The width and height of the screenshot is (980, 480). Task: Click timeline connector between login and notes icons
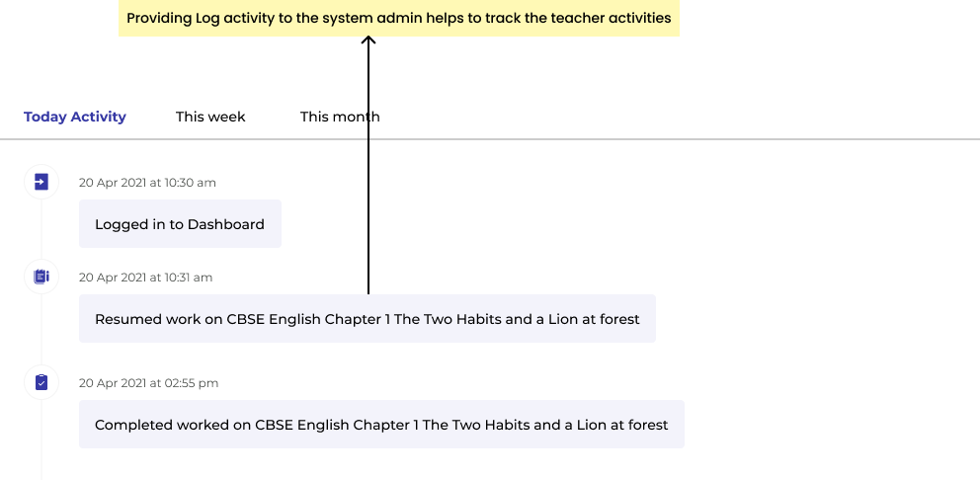[41, 229]
